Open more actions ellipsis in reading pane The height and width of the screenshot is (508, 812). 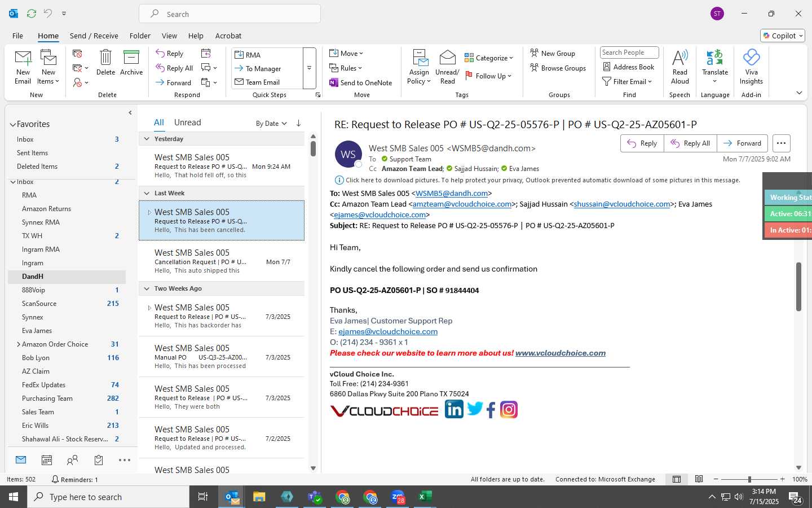(x=781, y=143)
